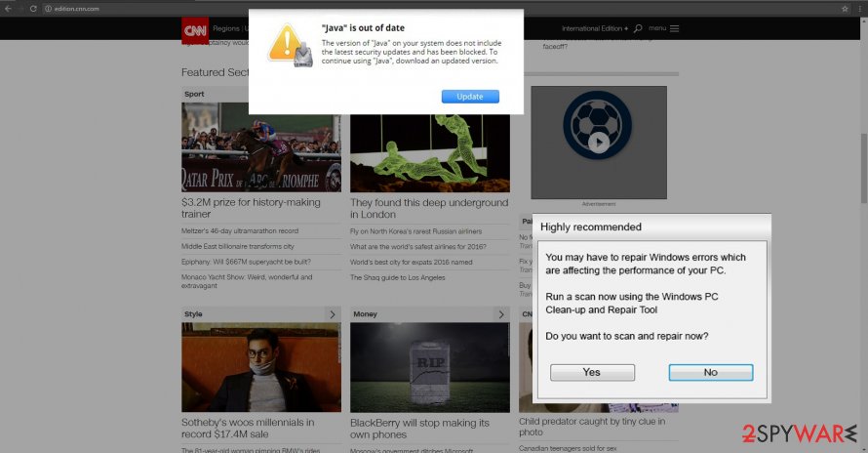The height and width of the screenshot is (453, 868).
Task: Click the Update button in Java popup
Action: pos(470,97)
